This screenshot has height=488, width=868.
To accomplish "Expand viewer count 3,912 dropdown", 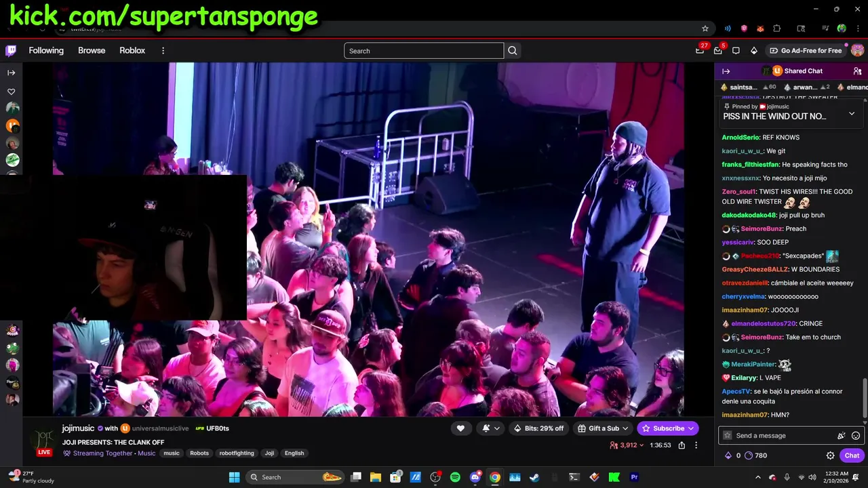I will (627, 445).
